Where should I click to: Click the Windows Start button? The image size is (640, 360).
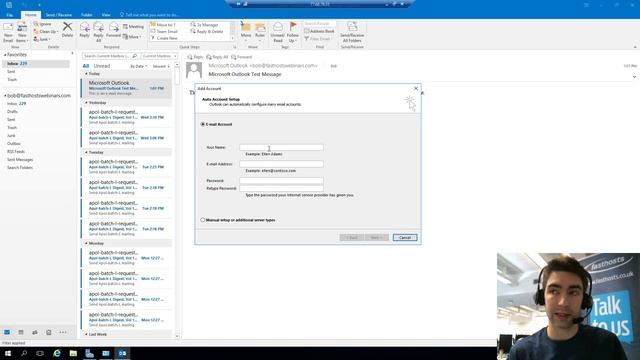pyautogui.click(x=8, y=353)
